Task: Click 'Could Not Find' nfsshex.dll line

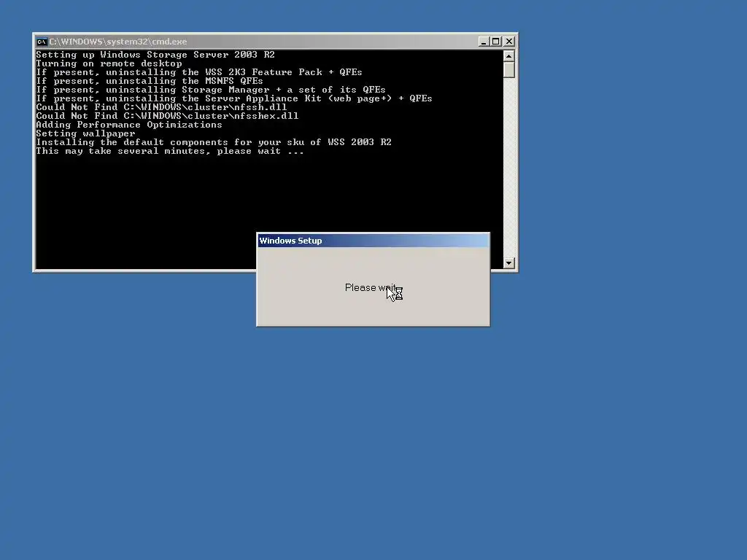Action: (167, 116)
